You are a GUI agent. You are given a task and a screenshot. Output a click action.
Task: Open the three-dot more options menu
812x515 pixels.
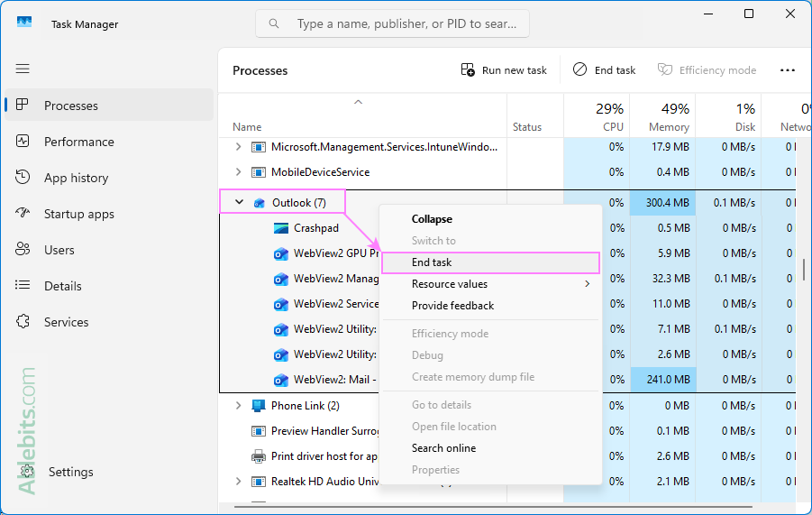click(787, 70)
